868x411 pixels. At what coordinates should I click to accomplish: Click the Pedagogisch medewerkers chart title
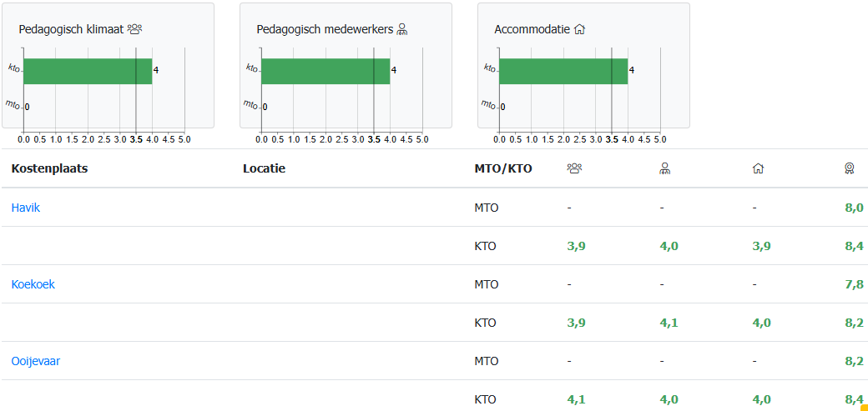[x=325, y=29]
